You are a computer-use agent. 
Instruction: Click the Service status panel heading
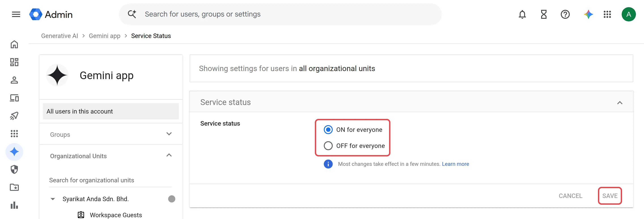225,102
